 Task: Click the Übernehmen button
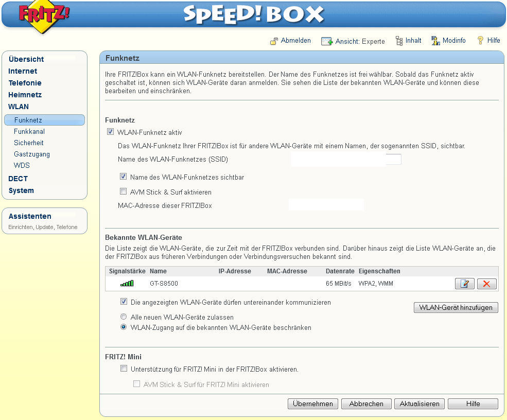(x=312, y=404)
